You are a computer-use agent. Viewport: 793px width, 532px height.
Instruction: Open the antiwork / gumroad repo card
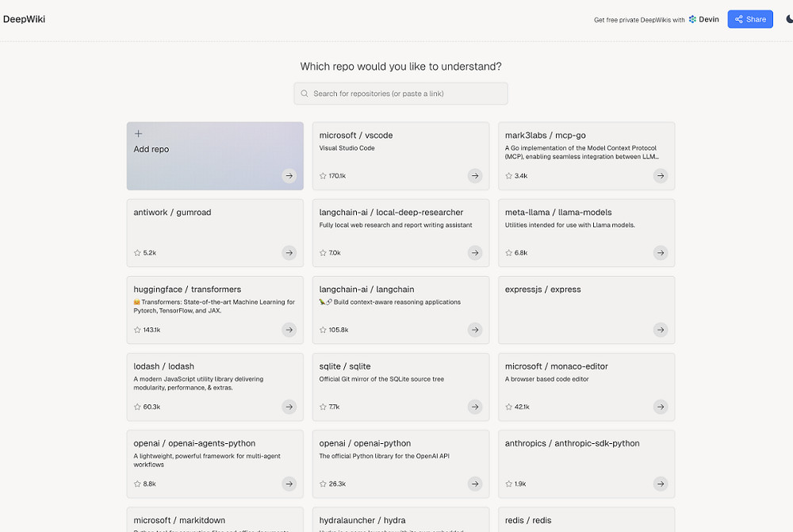tap(215, 232)
